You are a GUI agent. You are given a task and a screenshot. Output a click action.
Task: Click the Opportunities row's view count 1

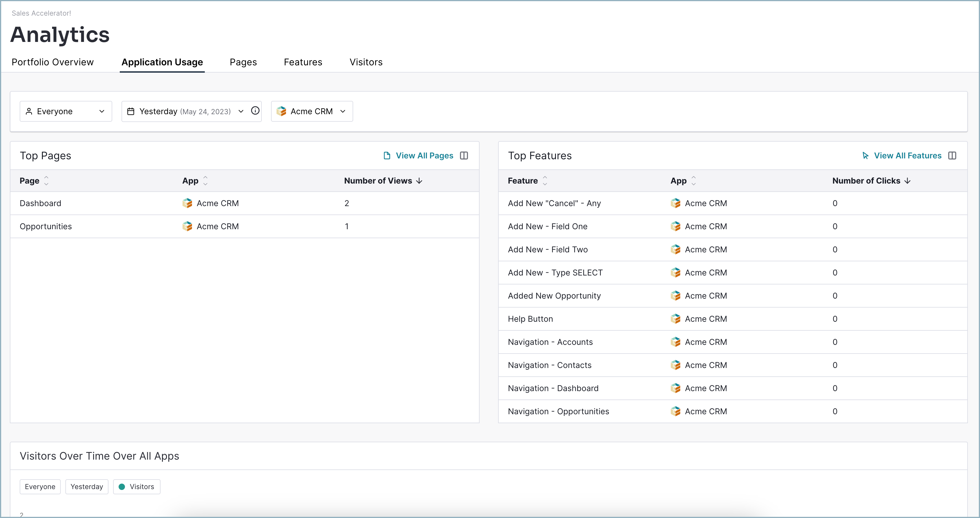[347, 226]
